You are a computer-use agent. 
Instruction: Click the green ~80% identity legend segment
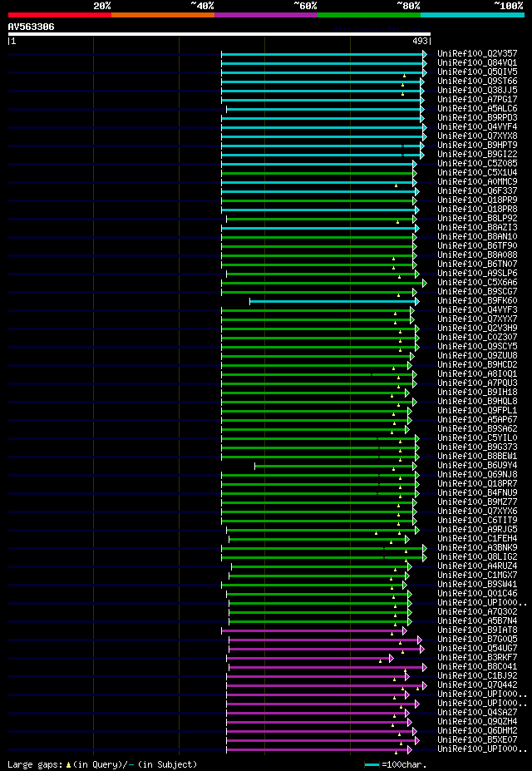[369, 15]
